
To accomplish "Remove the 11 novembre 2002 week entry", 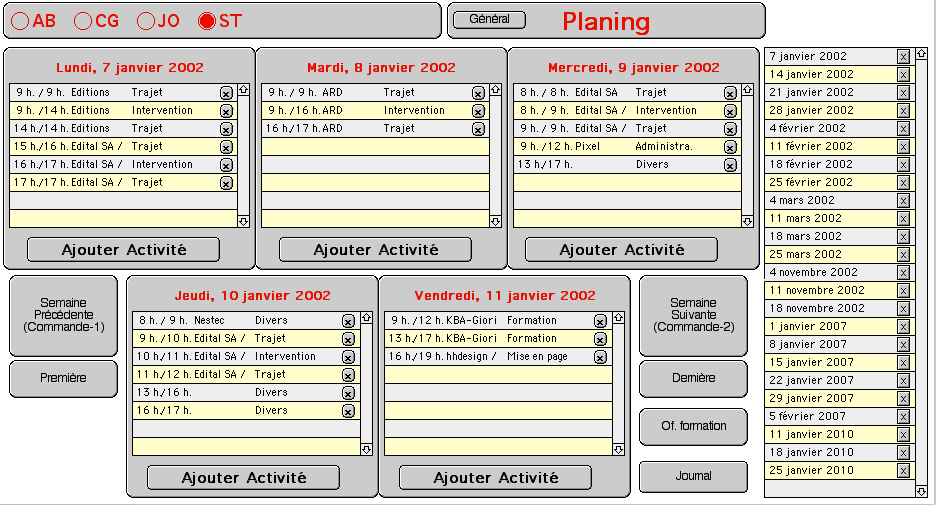I will pyautogui.click(x=903, y=291).
